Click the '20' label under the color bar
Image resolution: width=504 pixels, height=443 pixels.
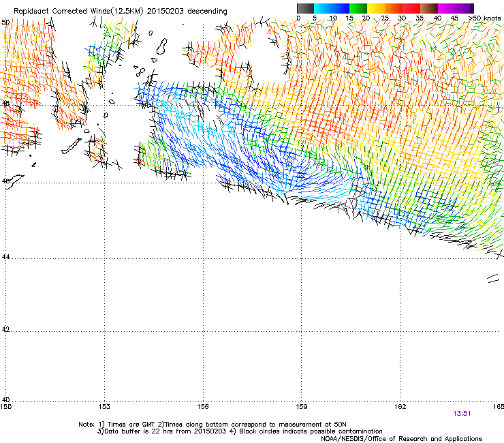coord(366,18)
